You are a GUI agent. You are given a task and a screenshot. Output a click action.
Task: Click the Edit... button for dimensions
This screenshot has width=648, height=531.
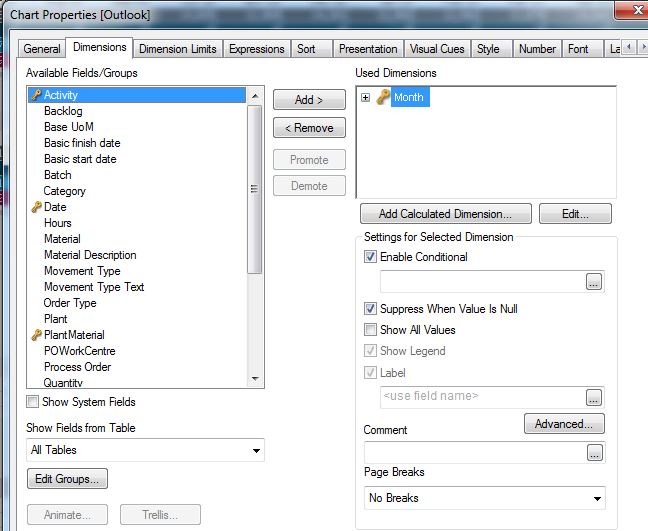coord(575,214)
